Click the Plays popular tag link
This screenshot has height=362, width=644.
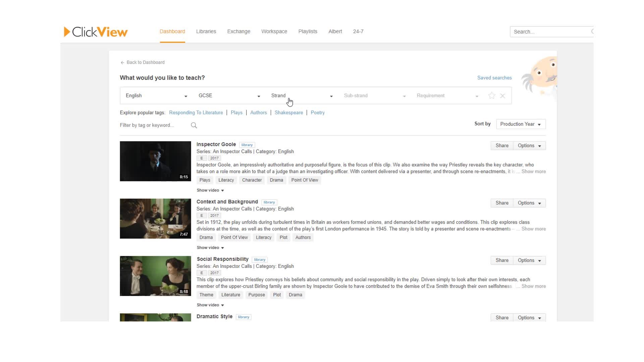pos(236,113)
